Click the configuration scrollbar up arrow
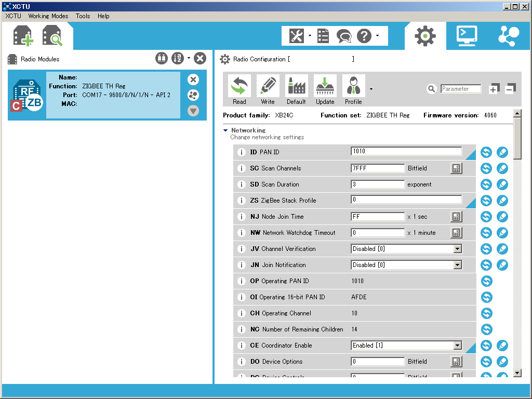This screenshot has width=532, height=399. click(517, 113)
